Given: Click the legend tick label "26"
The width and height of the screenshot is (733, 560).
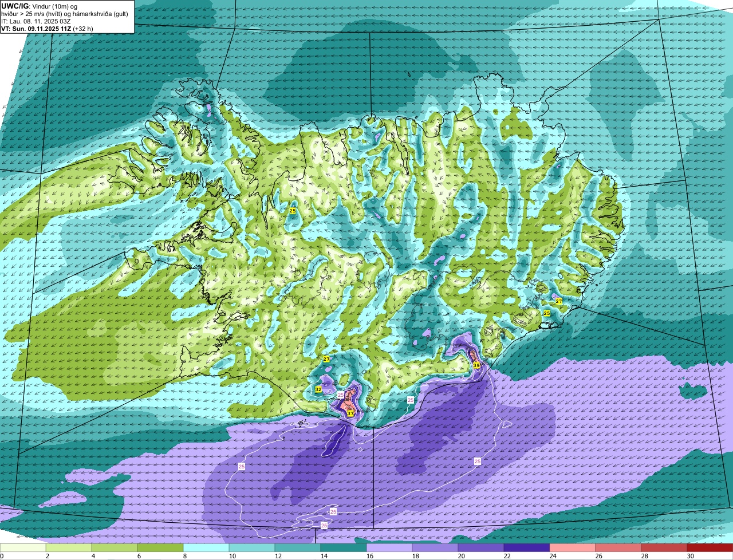Looking at the screenshot, I should [598, 556].
